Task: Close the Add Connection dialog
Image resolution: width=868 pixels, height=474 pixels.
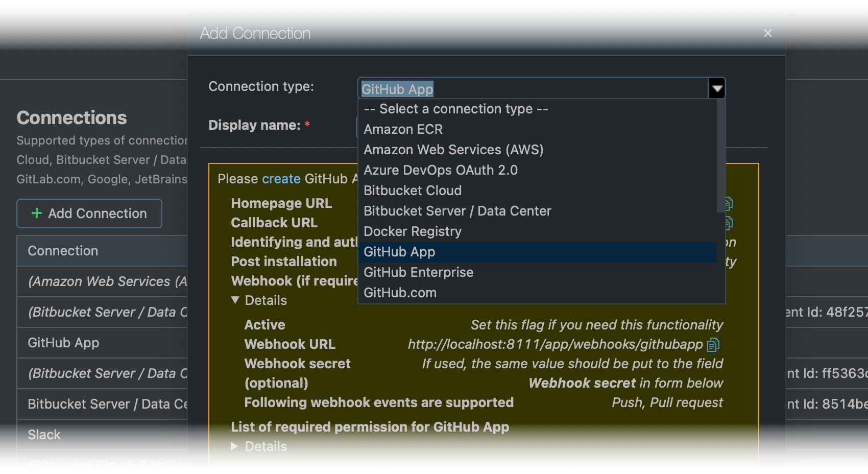Action: pos(767,33)
